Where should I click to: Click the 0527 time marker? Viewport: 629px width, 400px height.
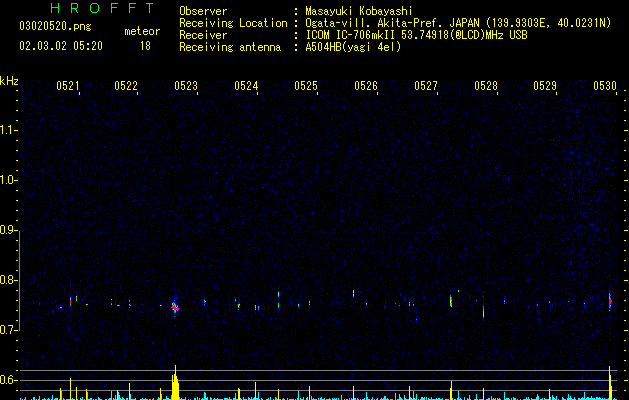(x=426, y=86)
